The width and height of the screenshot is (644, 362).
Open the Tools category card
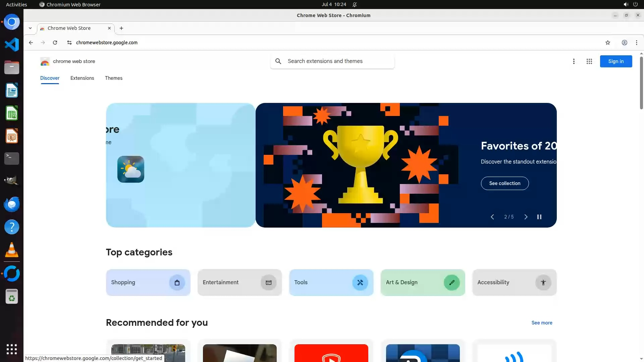click(331, 282)
